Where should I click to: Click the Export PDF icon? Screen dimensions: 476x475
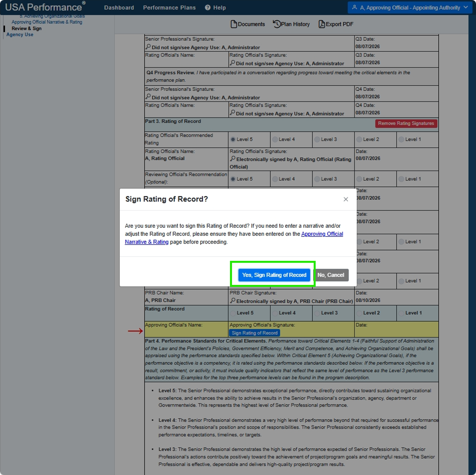coord(321,24)
